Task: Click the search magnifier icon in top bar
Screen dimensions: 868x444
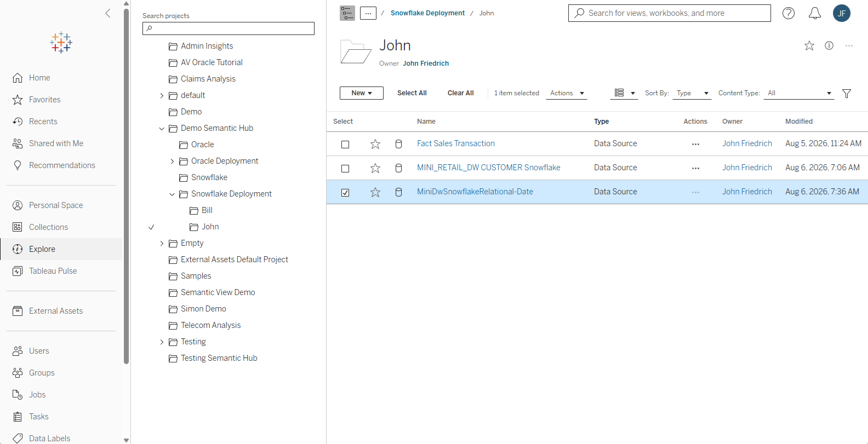Action: pos(579,13)
